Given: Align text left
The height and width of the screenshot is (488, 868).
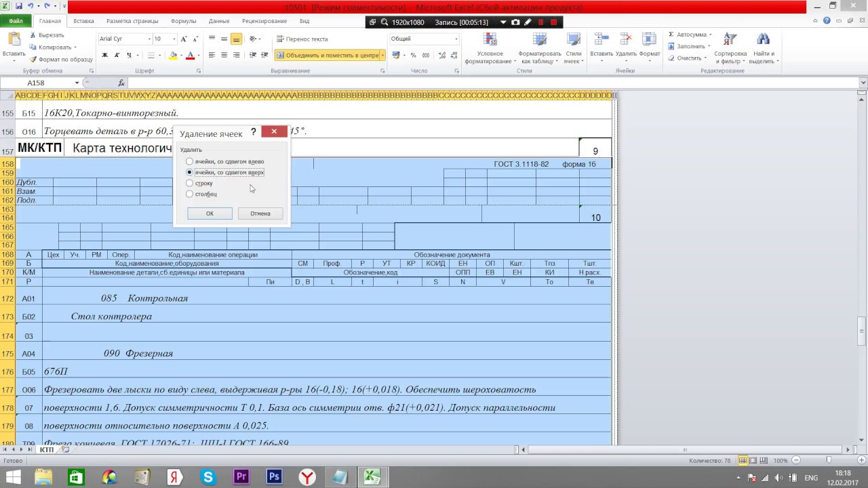Looking at the screenshot, I should point(212,56).
